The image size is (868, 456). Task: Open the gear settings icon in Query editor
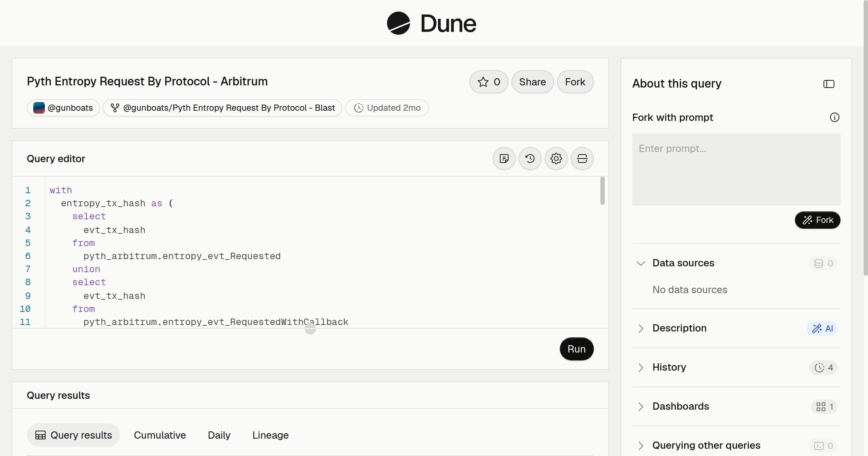(556, 159)
